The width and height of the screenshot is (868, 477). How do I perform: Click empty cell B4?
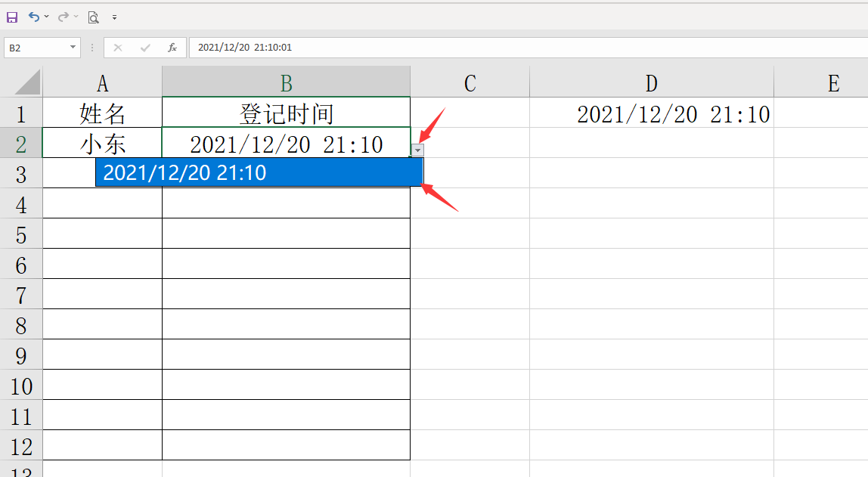(287, 203)
